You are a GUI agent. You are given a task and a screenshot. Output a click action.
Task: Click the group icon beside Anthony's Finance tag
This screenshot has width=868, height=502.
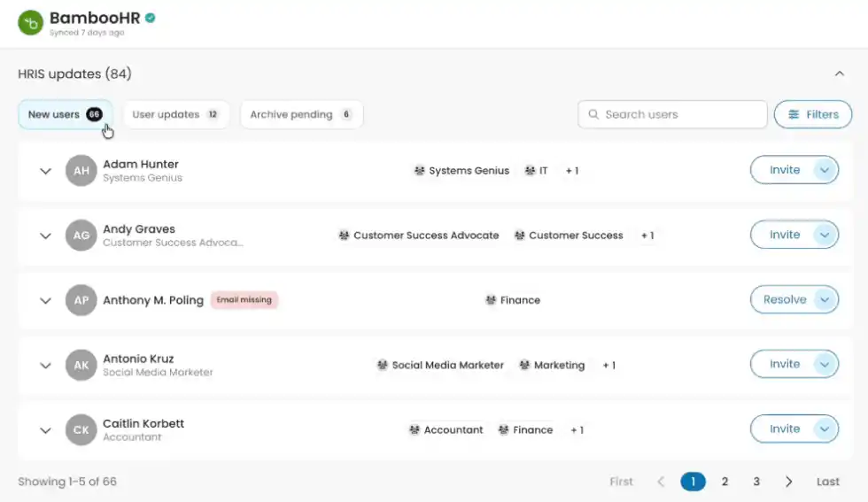(491, 300)
